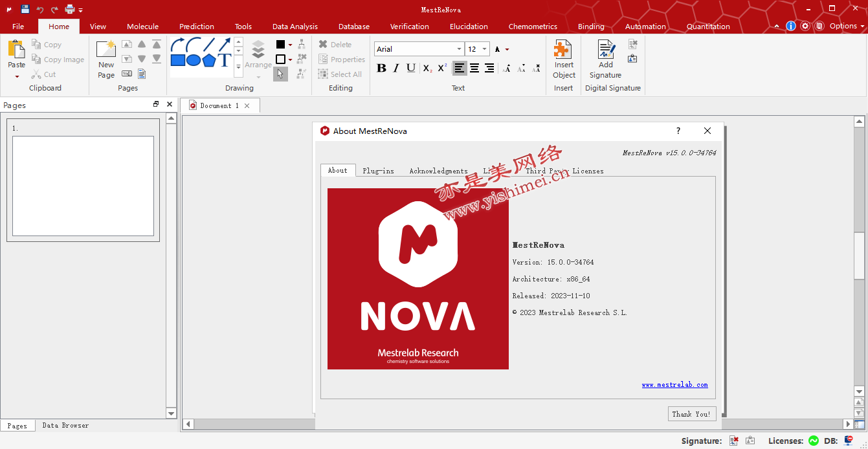
Task: Click the signature ID card ribbon icon
Action: tap(632, 58)
